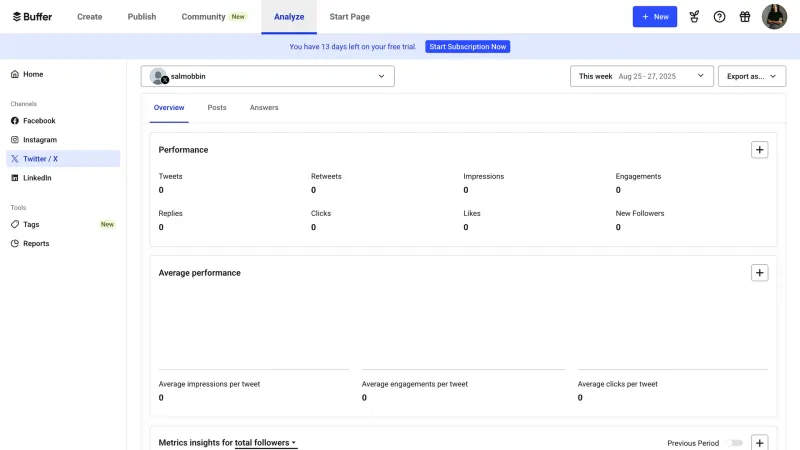Click the Tweets metric label
This screenshot has height=450, width=800.
[170, 177]
